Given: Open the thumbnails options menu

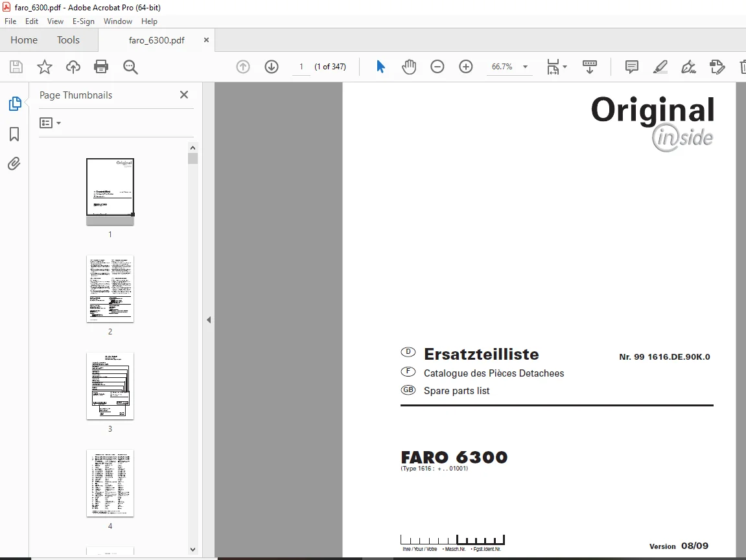Looking at the screenshot, I should [50, 123].
